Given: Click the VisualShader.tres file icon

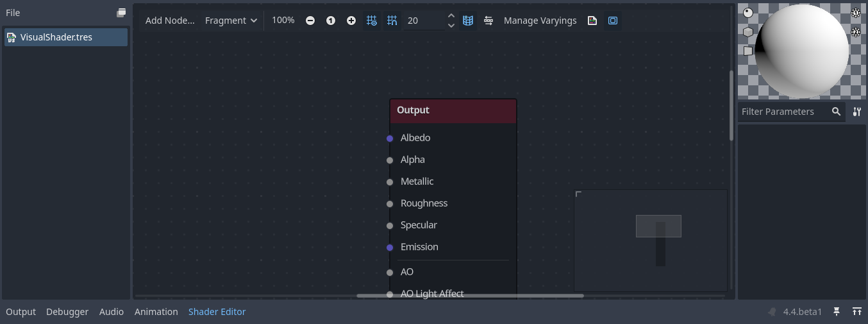Looking at the screenshot, I should coord(12,37).
